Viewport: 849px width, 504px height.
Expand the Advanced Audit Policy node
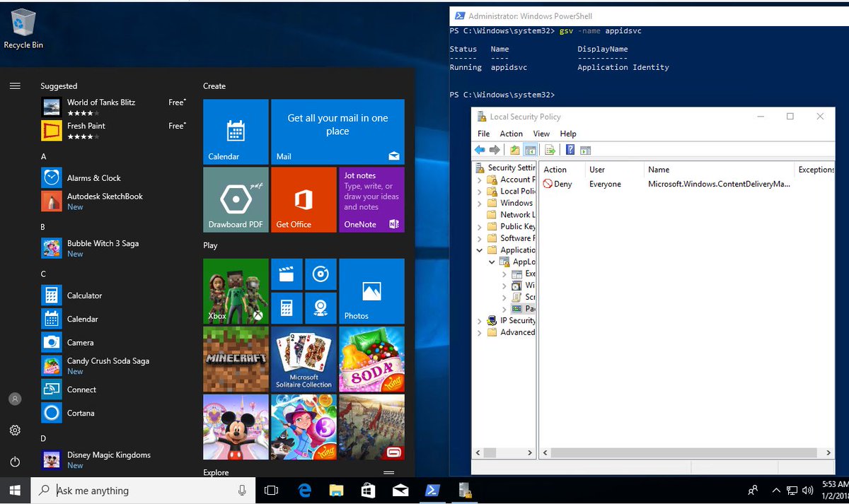click(x=480, y=332)
